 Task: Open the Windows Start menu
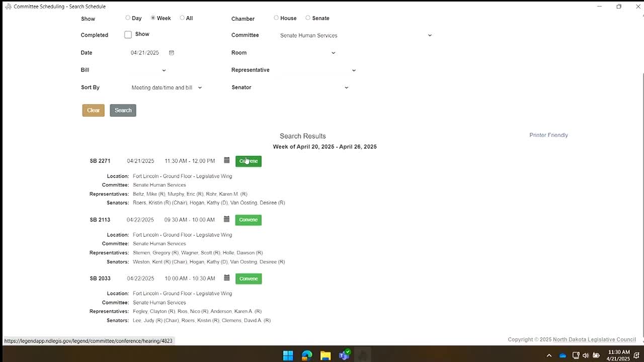coord(288,355)
